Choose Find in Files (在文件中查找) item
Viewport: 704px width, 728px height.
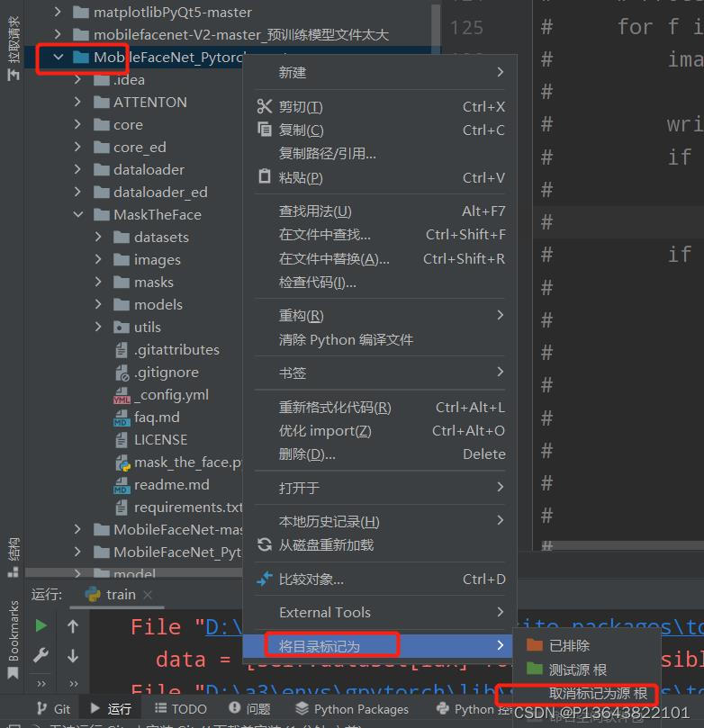380,235
